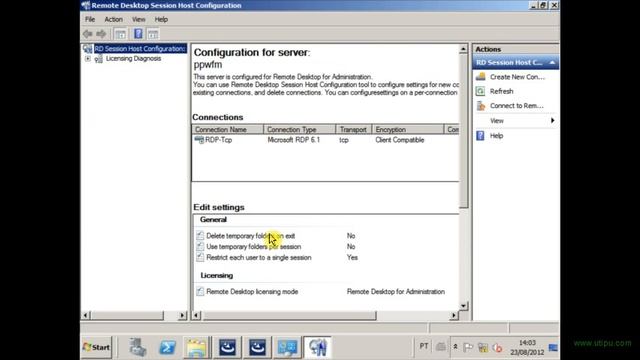Open the first TeamViewer-style taskbar button
The image size is (640, 360).
coord(227,347)
